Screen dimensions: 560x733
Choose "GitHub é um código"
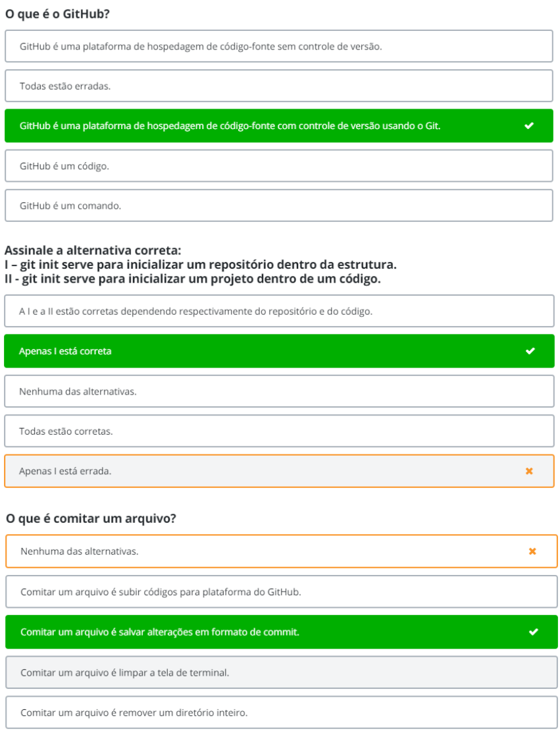point(280,165)
